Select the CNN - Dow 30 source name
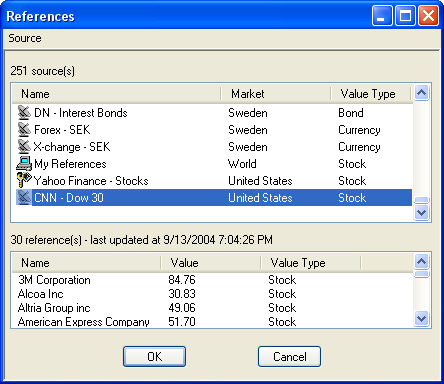Screen dimensions: 444x384 [x=69, y=198]
